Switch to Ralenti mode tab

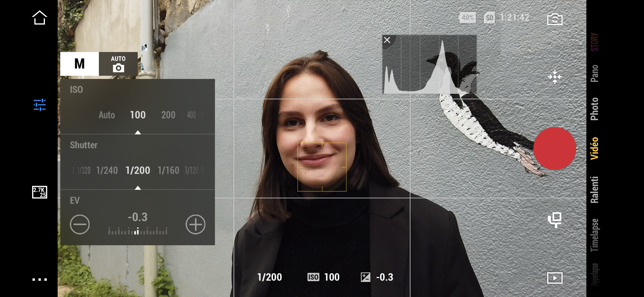594,190
